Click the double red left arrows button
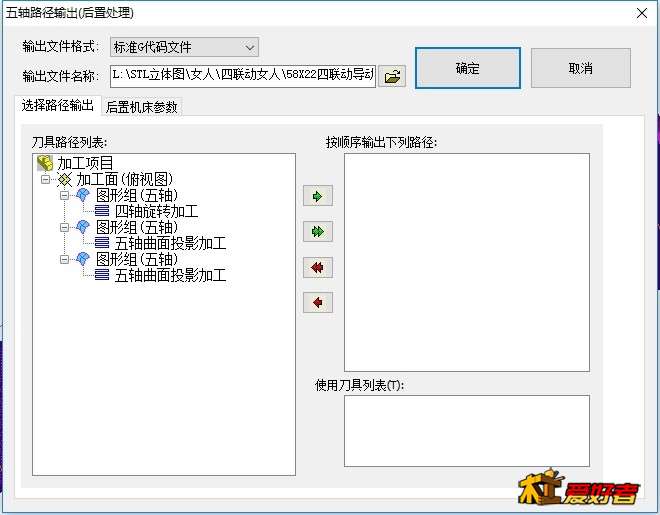660x515 pixels. 318,267
